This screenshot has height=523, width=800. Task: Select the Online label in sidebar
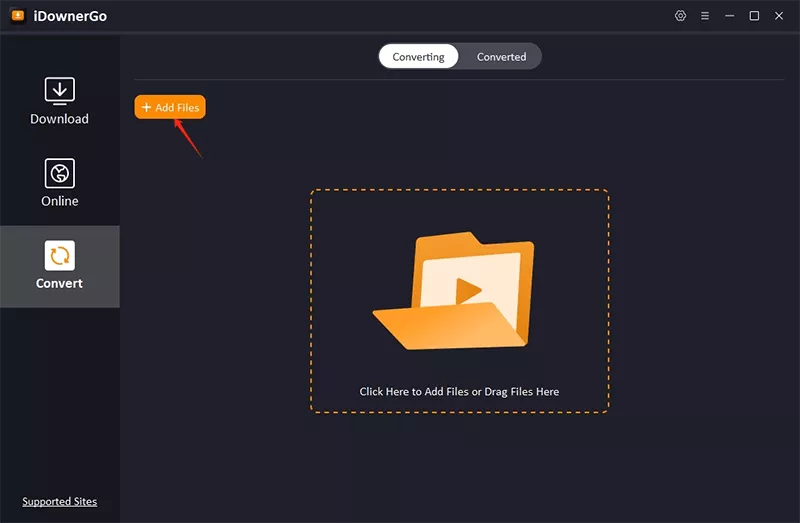point(60,201)
